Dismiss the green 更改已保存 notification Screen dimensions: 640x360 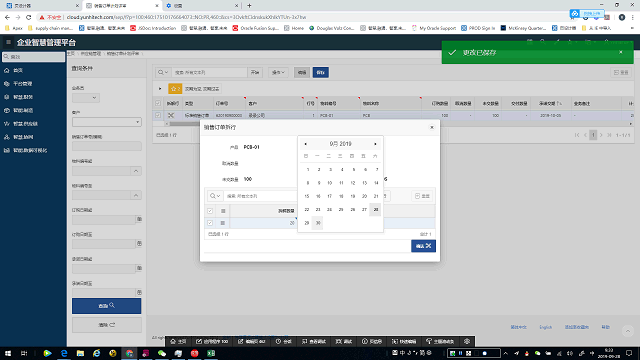tap(620, 52)
